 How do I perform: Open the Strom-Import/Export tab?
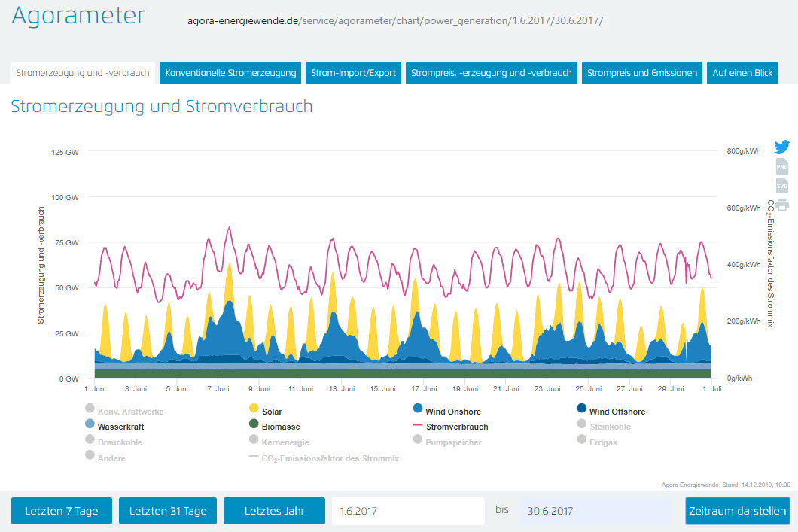click(x=354, y=73)
